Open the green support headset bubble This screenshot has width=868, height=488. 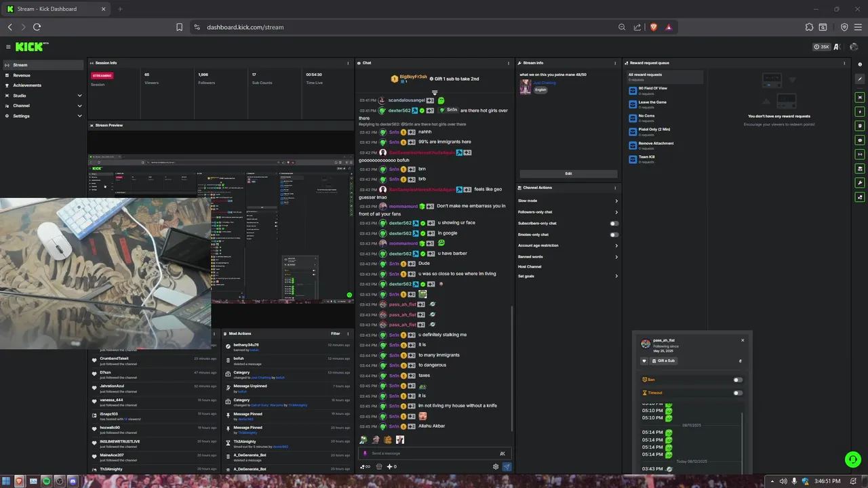tap(852, 459)
